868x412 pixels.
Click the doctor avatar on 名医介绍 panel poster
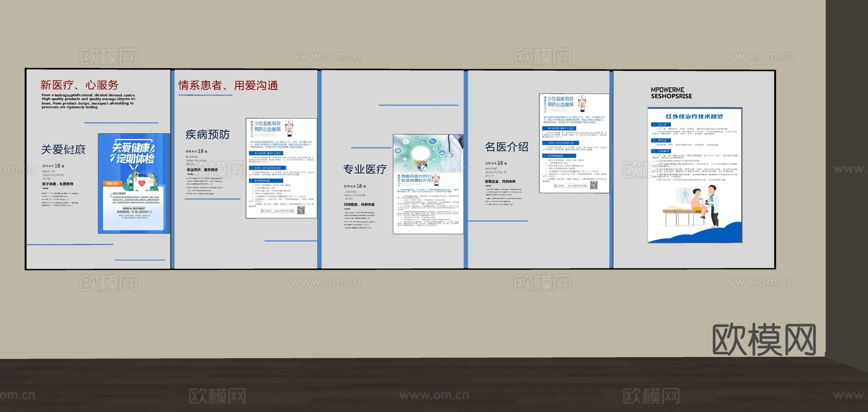click(582, 103)
